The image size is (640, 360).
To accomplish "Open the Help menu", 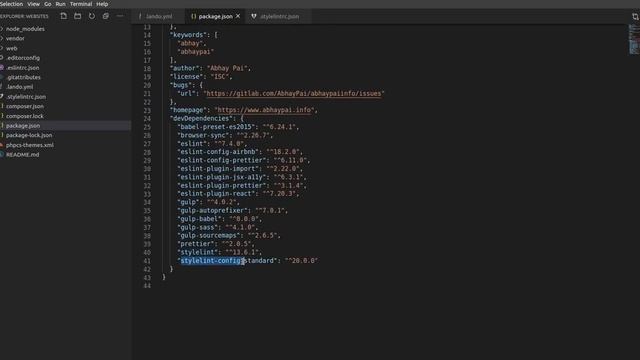I will click(x=102, y=4).
